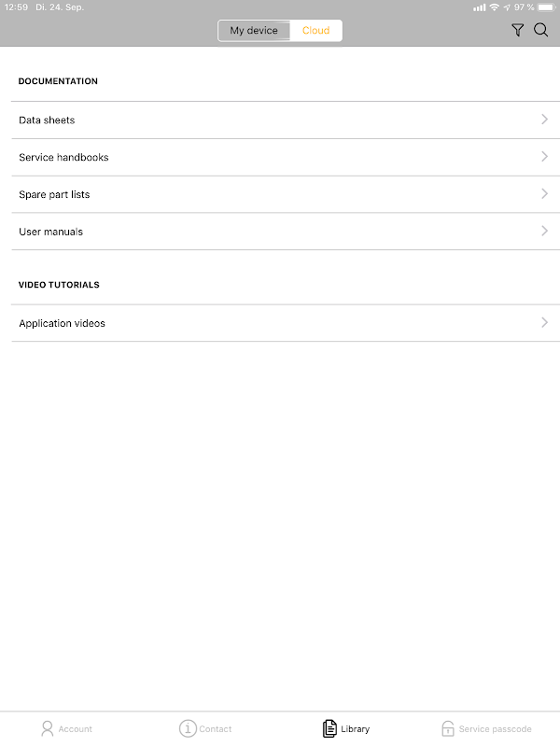Expand Data sheets chevron
The height and width of the screenshot is (747, 560).
tap(544, 120)
